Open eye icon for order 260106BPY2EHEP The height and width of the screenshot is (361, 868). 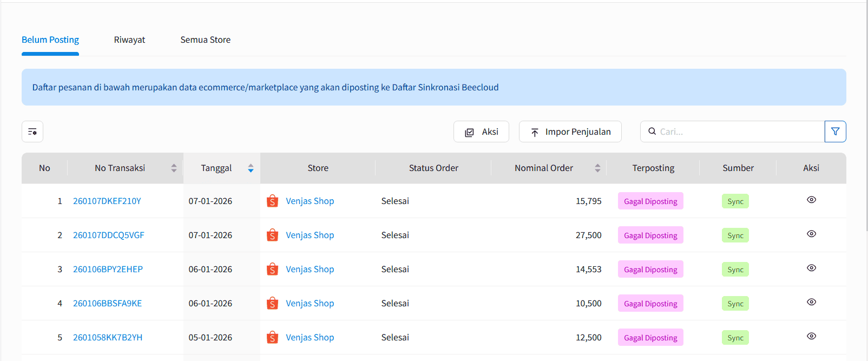[811, 268]
